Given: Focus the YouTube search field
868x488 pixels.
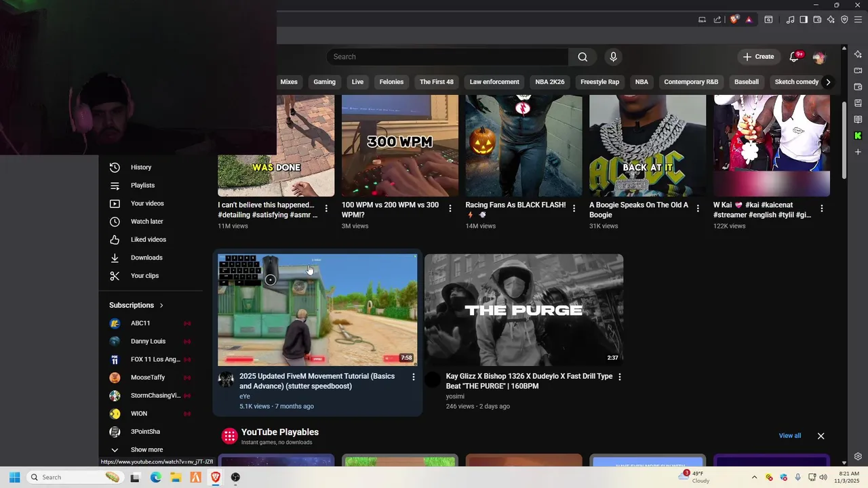Looking at the screenshot, I should pyautogui.click(x=448, y=57).
